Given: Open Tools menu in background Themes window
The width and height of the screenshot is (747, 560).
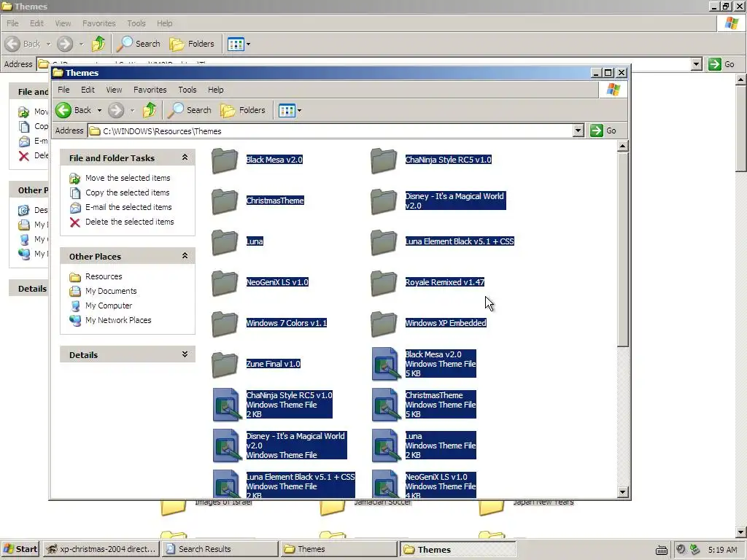Looking at the screenshot, I should [136, 23].
